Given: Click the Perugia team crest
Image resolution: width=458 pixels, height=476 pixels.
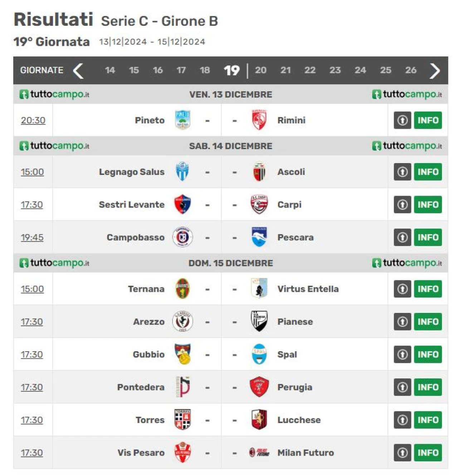Looking at the screenshot, I should coord(259,387).
